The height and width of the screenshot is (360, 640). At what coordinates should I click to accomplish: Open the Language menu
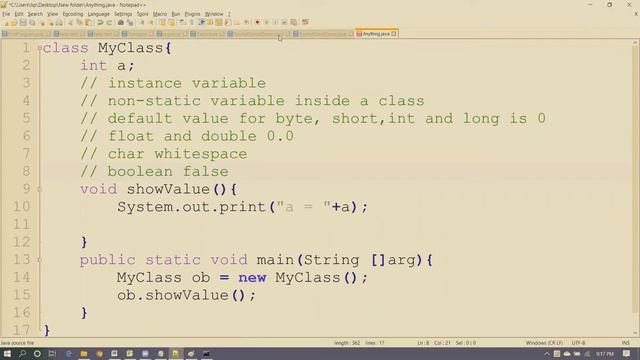98,14
